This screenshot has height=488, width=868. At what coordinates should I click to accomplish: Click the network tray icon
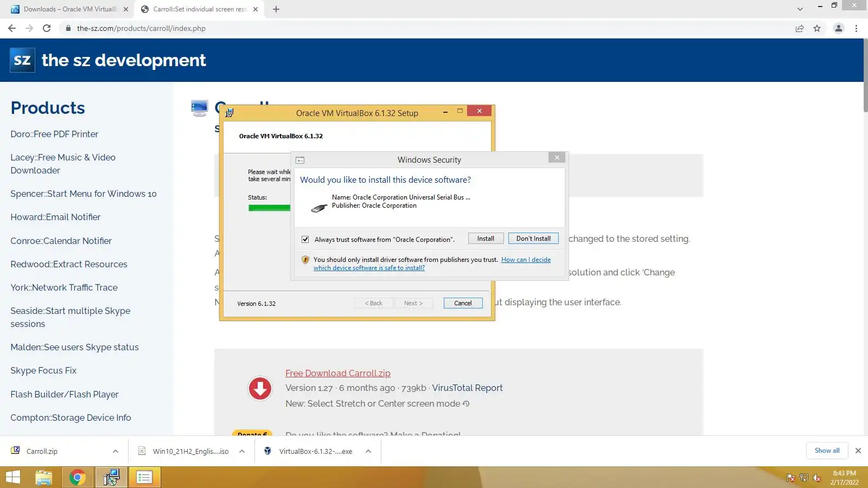click(804, 478)
